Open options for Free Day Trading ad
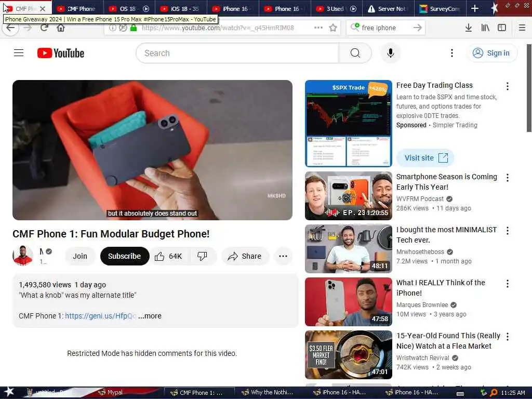This screenshot has height=399, width=532. tap(507, 86)
